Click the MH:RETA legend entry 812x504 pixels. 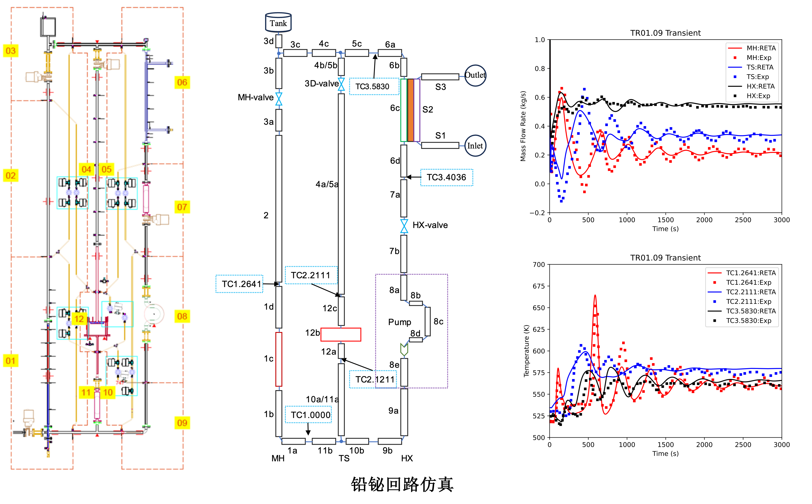752,48
